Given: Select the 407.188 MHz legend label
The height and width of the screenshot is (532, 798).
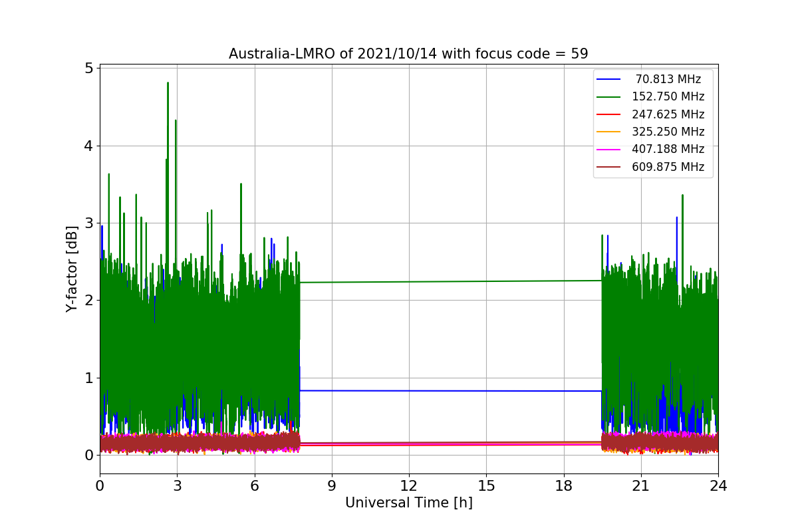Looking at the screenshot, I should click(668, 150).
